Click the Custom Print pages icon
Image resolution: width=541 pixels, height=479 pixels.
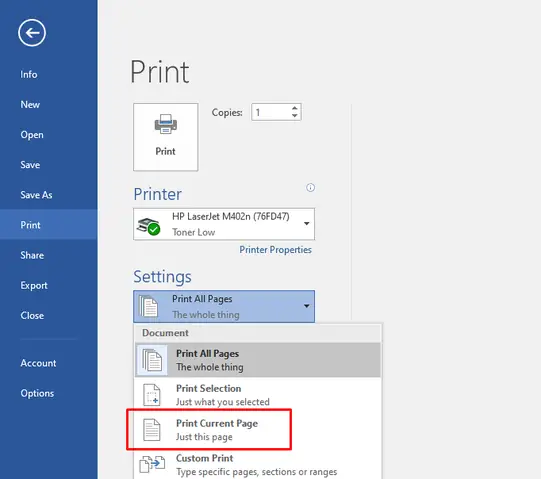(152, 464)
